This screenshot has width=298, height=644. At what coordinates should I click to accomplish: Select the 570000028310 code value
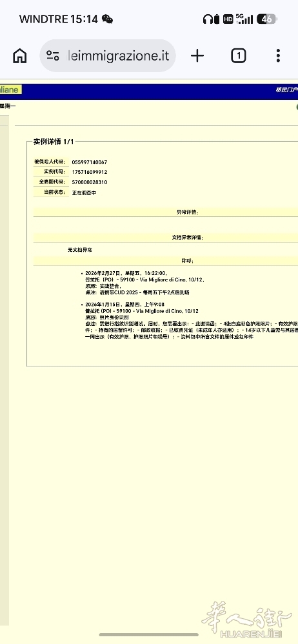[x=89, y=182]
